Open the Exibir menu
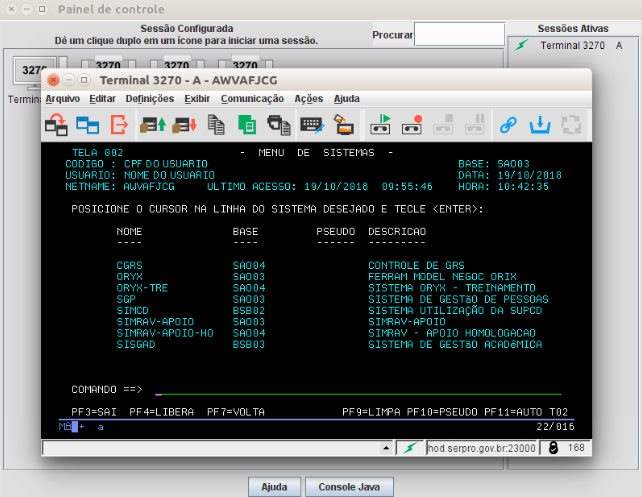Image resolution: width=642 pixels, height=497 pixels. coord(197,99)
